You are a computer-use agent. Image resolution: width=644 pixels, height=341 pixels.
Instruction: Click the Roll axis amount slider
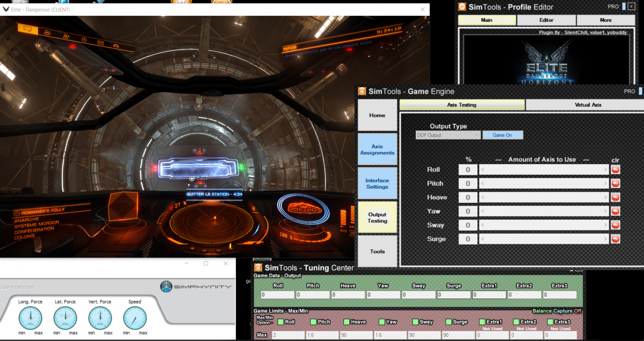point(544,169)
